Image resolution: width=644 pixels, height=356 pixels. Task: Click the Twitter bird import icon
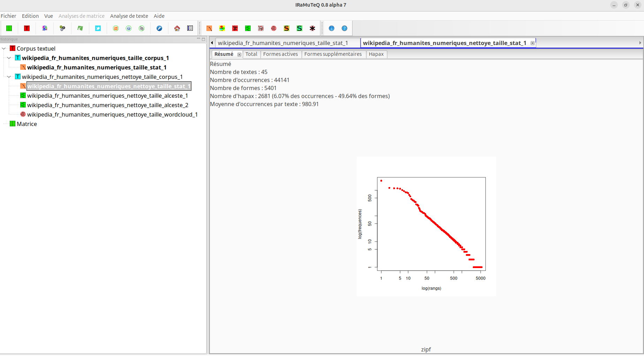(98, 28)
